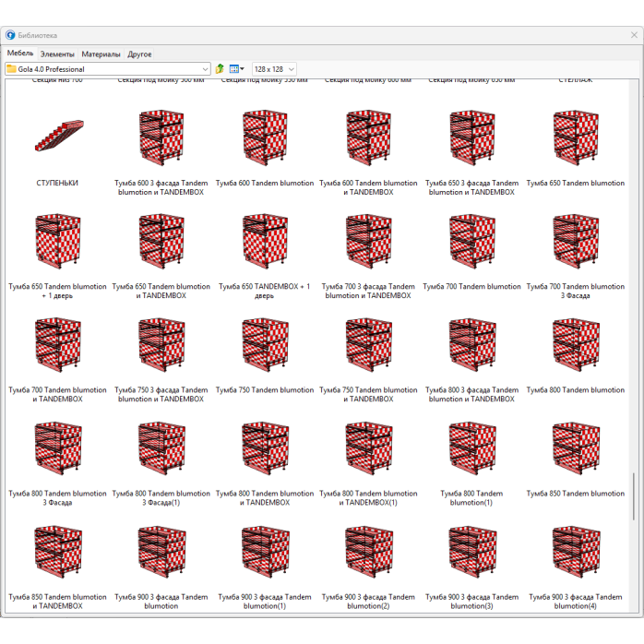Select Тумба 850 Tandem blumotion и TANDEMBOX thumbnail
The image size is (644, 644).
click(58, 552)
